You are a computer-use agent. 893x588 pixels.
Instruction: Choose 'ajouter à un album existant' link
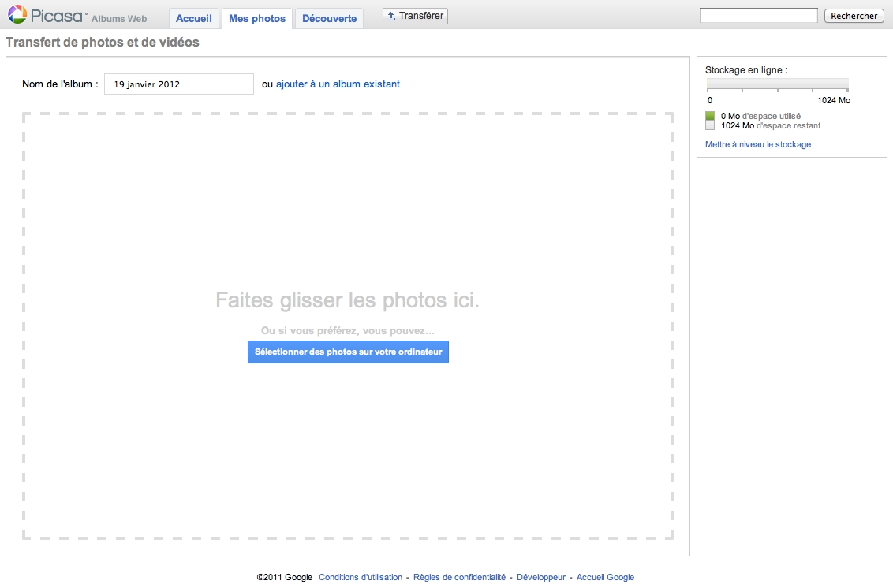point(338,84)
